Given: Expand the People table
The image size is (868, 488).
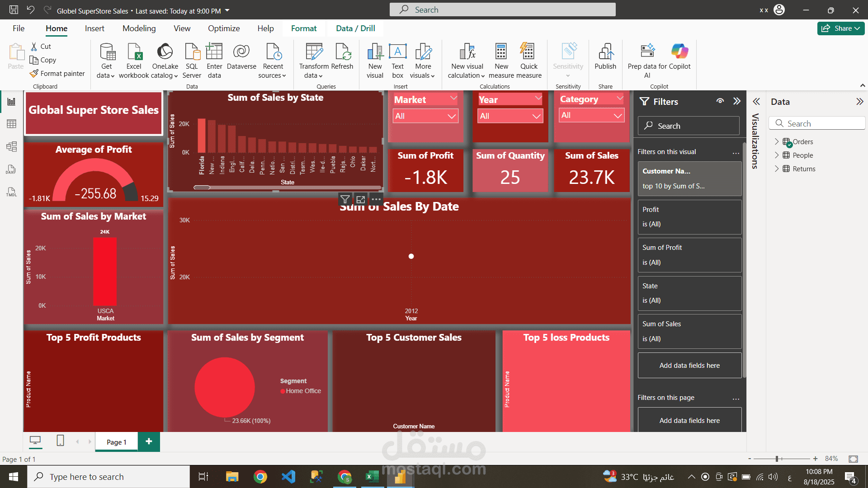Looking at the screenshot, I should (777, 155).
